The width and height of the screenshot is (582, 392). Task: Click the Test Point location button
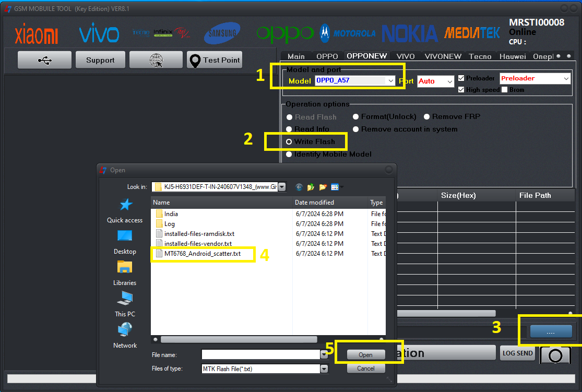pyautogui.click(x=215, y=60)
